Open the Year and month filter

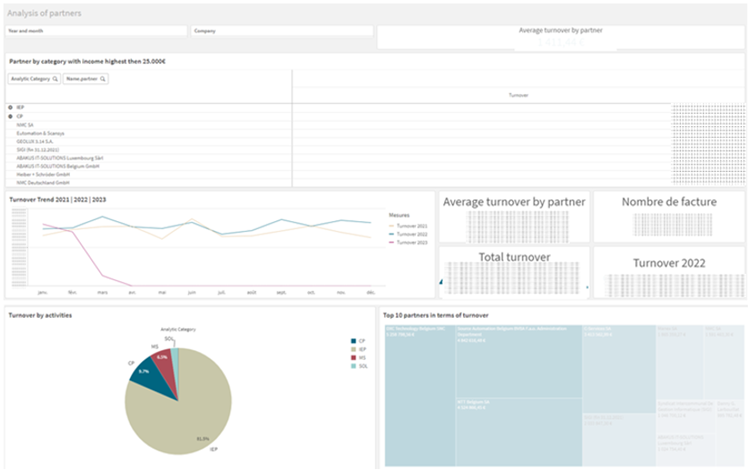click(96, 31)
